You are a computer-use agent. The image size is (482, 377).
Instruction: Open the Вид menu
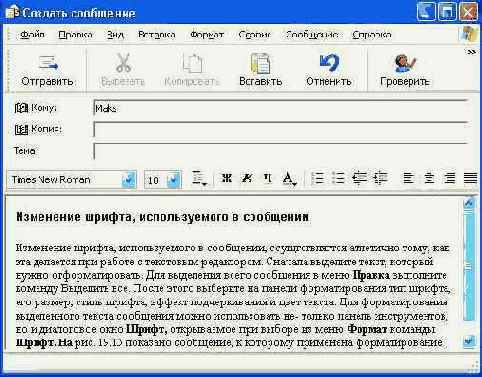tap(116, 35)
